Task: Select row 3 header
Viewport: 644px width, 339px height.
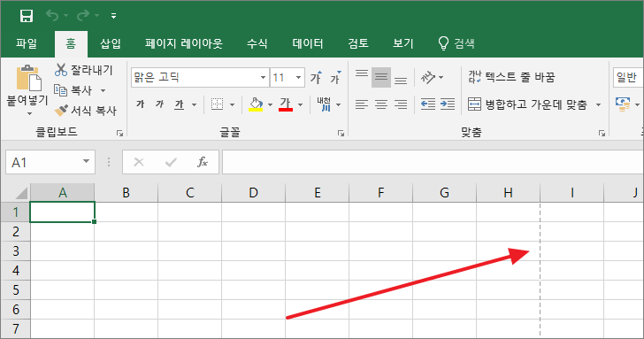Action: tap(16, 250)
